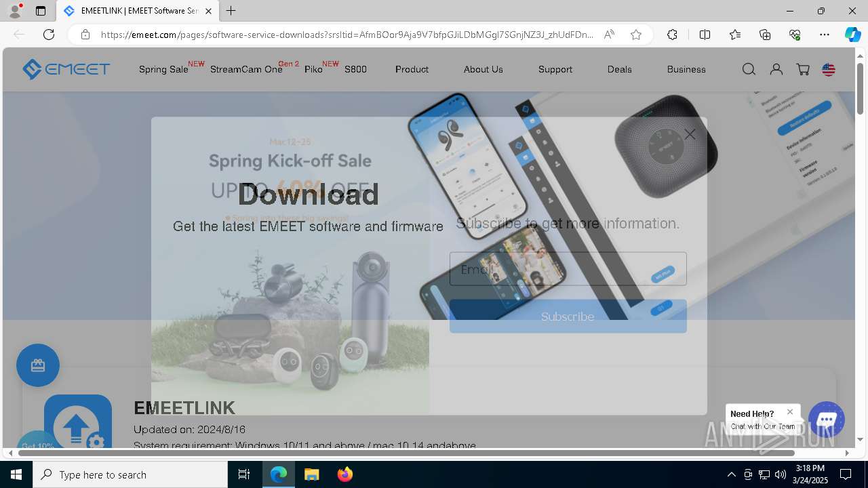Viewport: 868px width, 488px height.
Task: Toggle split screen view icon
Action: [x=705, y=35]
